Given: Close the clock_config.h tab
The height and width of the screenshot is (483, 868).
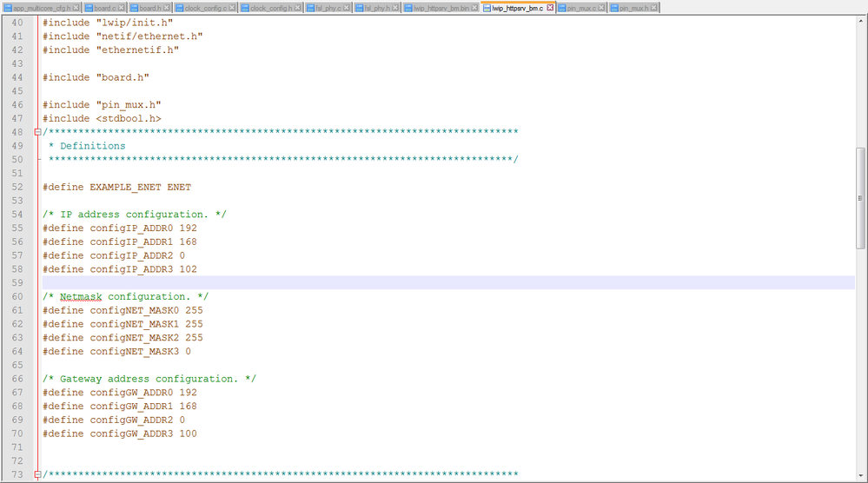Looking at the screenshot, I should 297,8.
